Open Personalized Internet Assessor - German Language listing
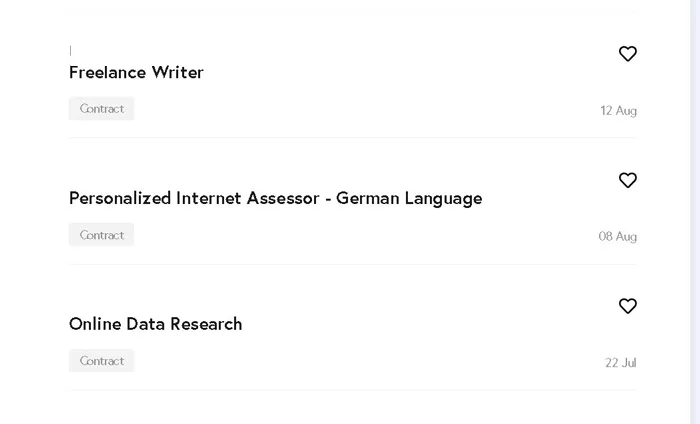700x424 pixels. 275,199
